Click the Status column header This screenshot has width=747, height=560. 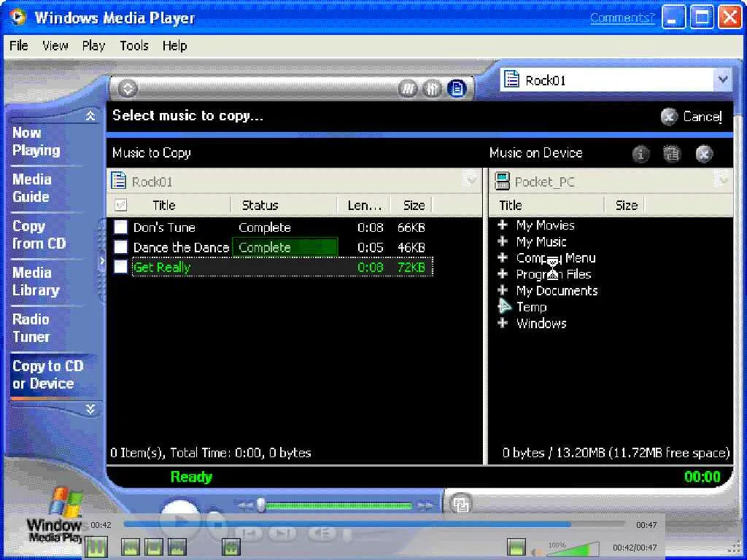pos(284,205)
